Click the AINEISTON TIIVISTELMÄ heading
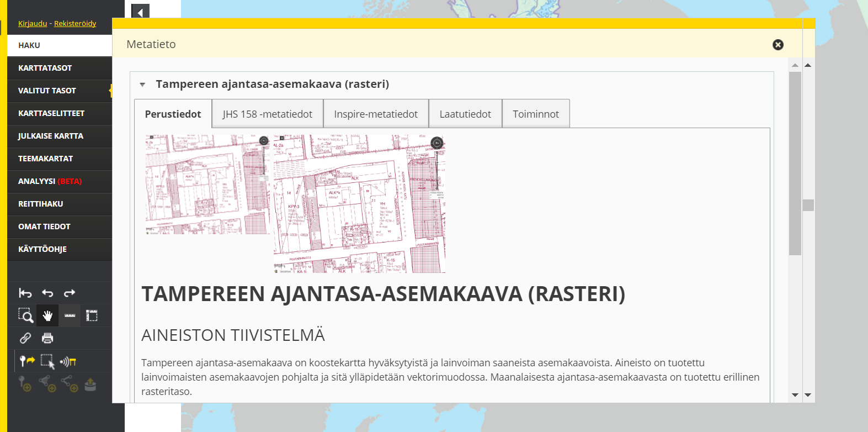 pos(233,335)
